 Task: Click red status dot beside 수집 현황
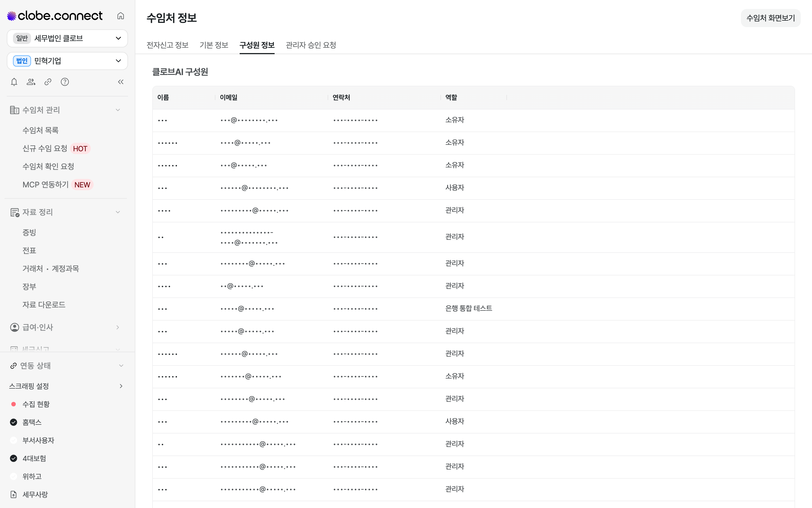(x=14, y=404)
